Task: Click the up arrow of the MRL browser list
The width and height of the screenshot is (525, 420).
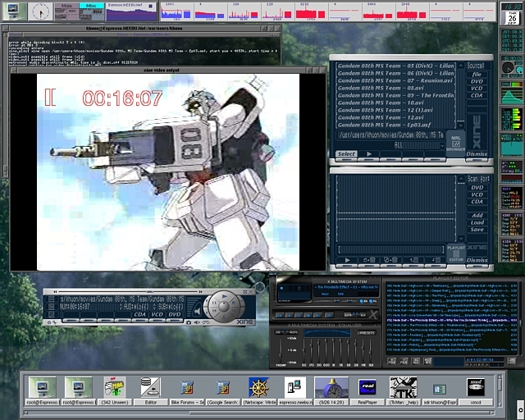Action: (461, 66)
